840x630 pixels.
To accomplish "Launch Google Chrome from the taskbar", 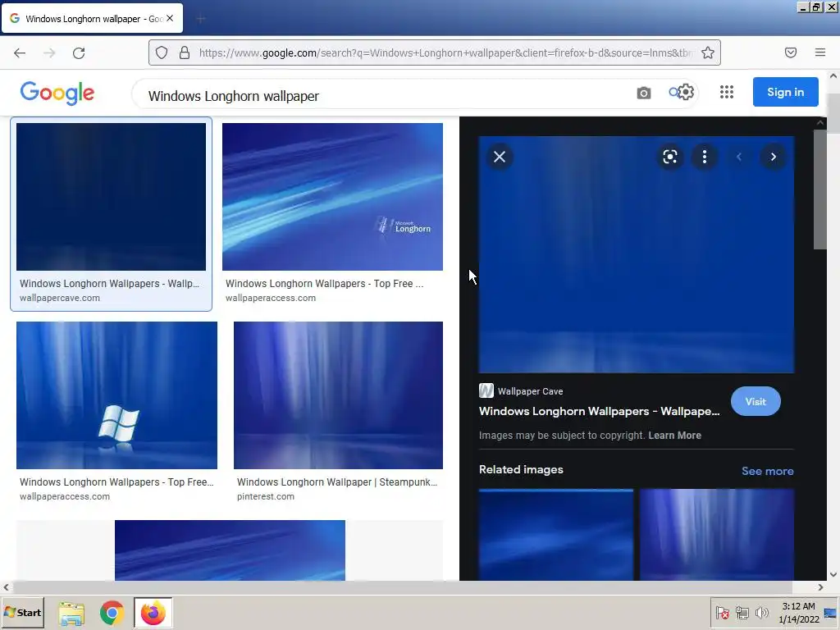I will coord(112,613).
